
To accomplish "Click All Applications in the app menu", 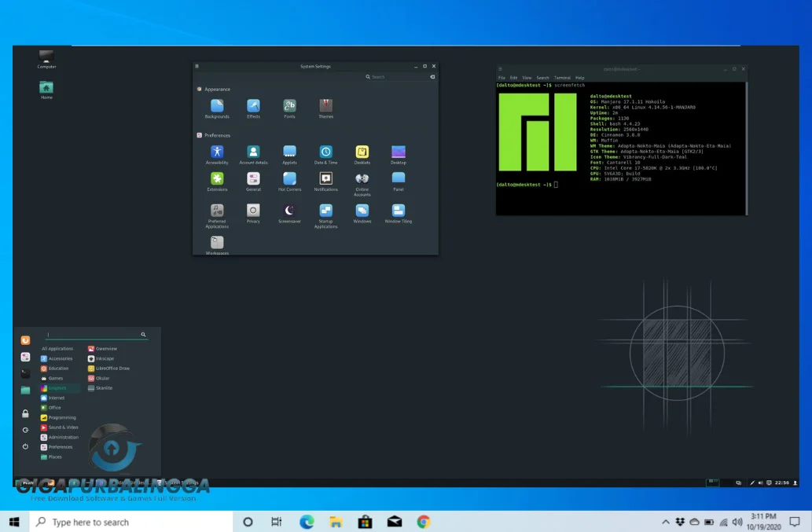I will coord(57,349).
